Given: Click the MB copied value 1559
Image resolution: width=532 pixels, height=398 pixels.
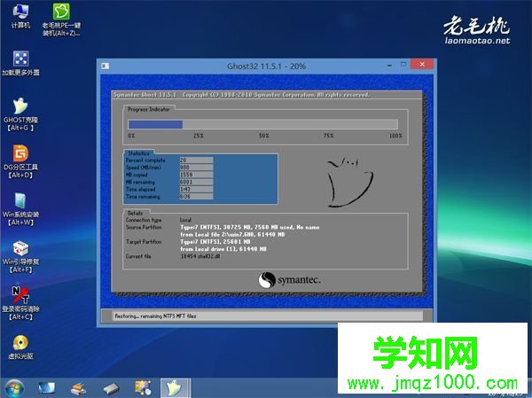Looking at the screenshot, I should 196,175.
